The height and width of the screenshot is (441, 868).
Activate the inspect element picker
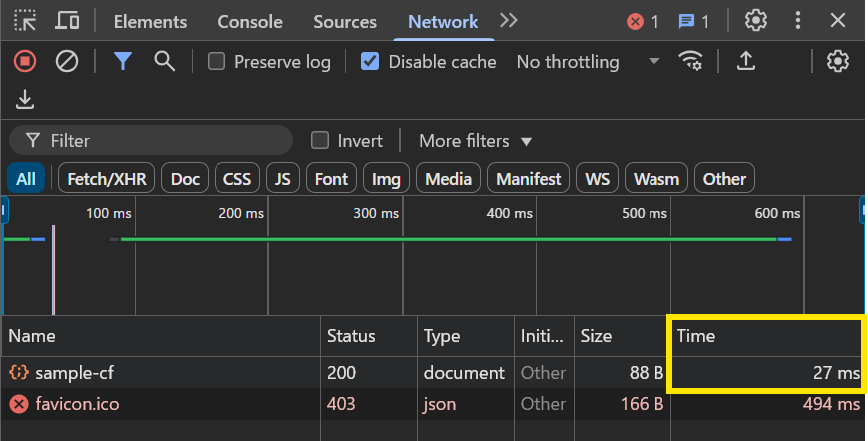tap(25, 21)
